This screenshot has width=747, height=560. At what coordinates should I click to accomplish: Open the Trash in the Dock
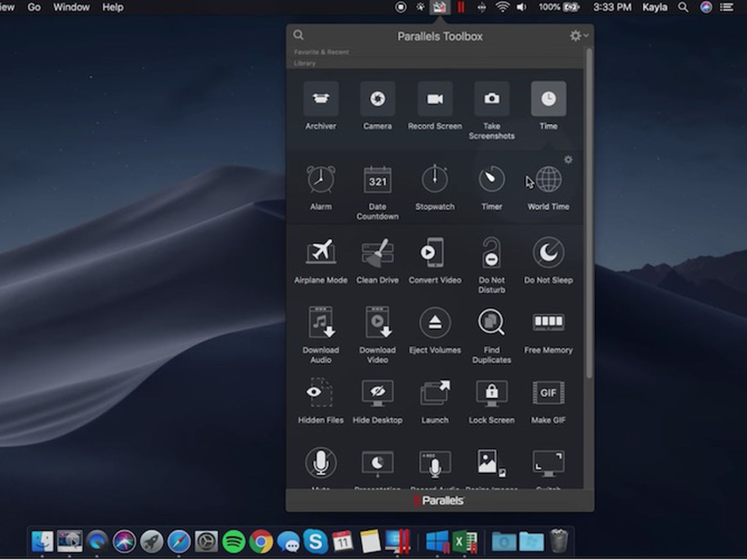pos(559,540)
